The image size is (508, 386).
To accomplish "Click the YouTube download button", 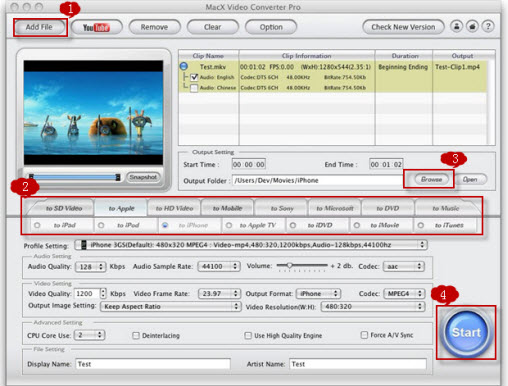I will [97, 27].
